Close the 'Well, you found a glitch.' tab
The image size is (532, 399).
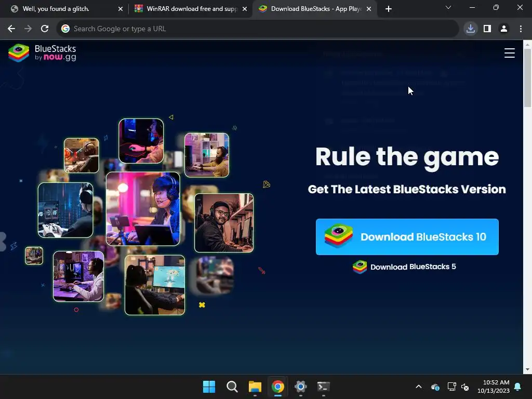click(x=120, y=9)
